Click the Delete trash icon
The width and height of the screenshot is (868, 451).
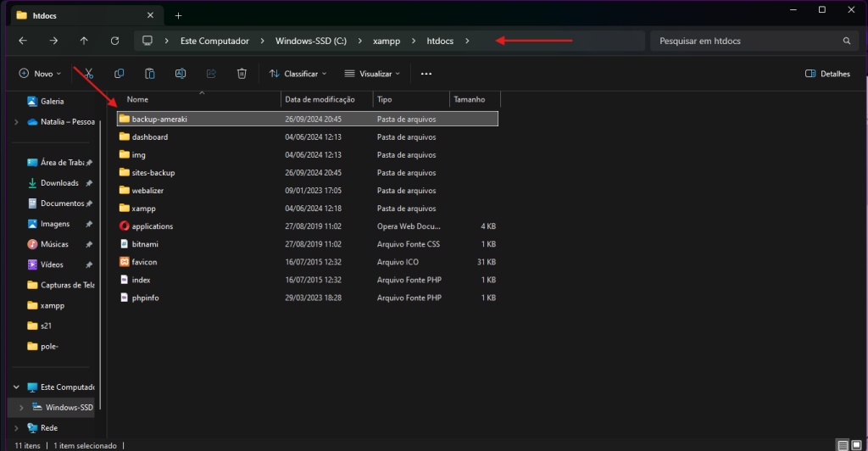[x=242, y=74]
